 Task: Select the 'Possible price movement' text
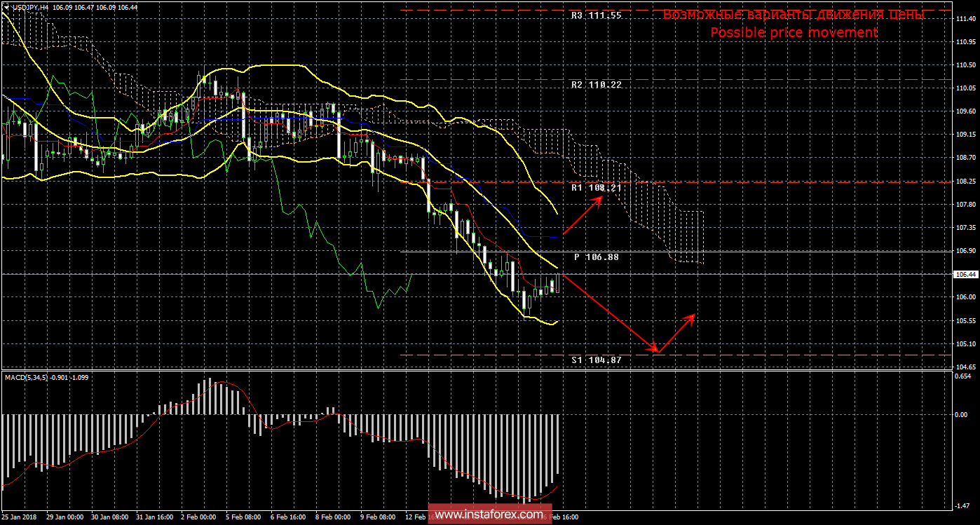point(794,33)
